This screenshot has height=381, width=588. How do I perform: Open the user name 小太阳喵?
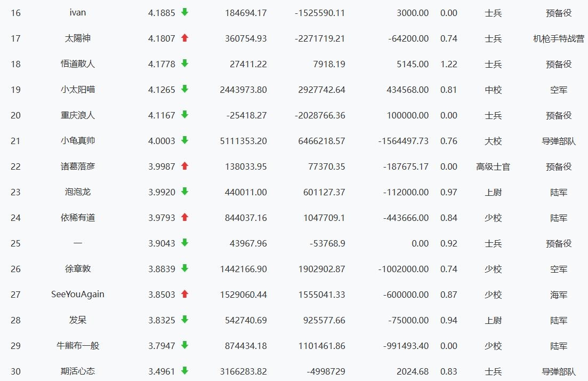click(x=78, y=90)
